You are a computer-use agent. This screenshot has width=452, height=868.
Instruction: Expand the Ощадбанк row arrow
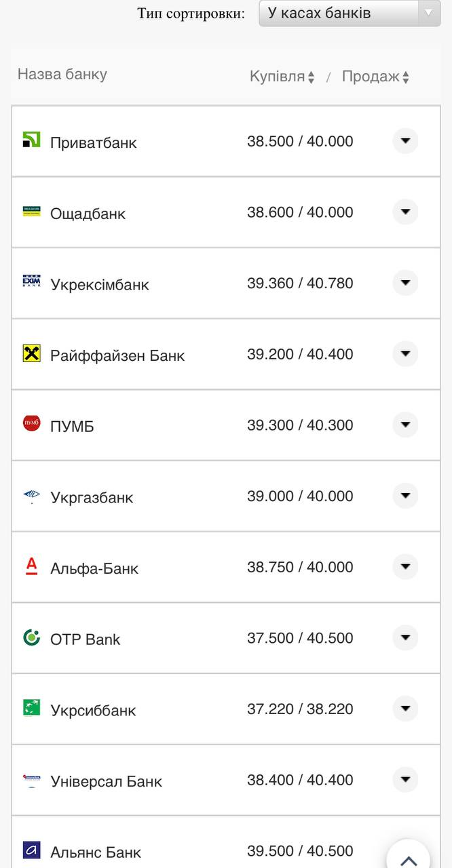[x=405, y=212]
